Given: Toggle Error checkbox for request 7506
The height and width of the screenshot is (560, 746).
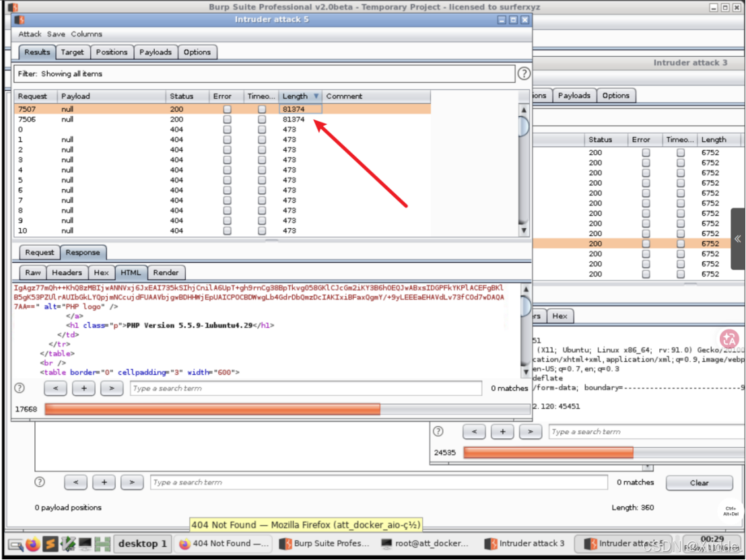Looking at the screenshot, I should coord(227,119).
